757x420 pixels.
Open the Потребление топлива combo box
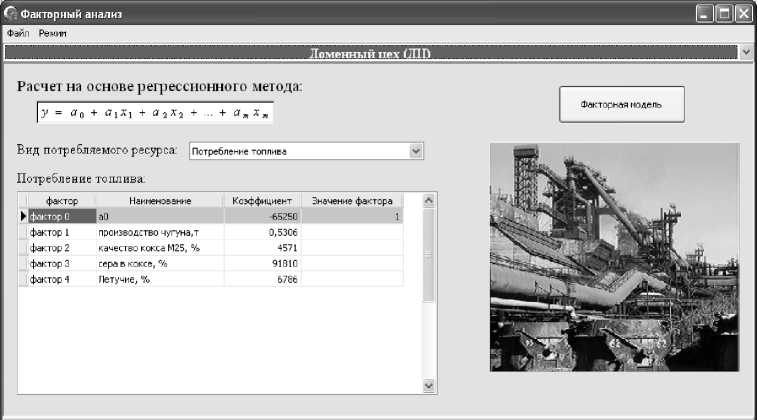click(x=298, y=151)
